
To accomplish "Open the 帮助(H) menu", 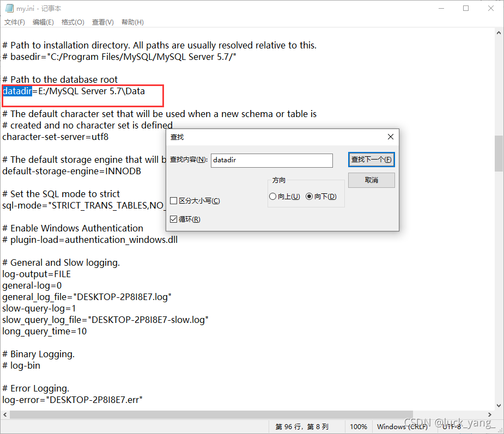I will 132,22.
